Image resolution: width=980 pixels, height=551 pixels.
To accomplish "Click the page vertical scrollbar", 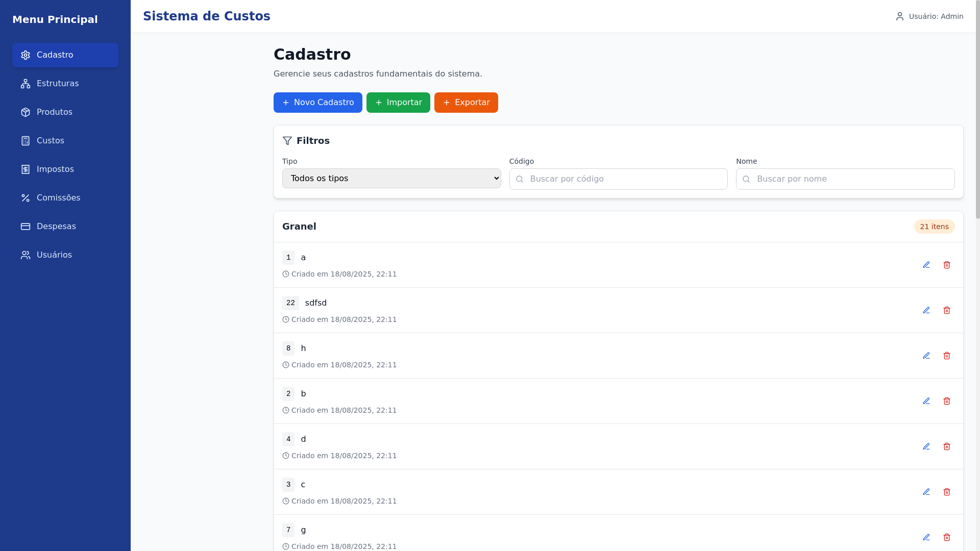I will (x=978, y=109).
